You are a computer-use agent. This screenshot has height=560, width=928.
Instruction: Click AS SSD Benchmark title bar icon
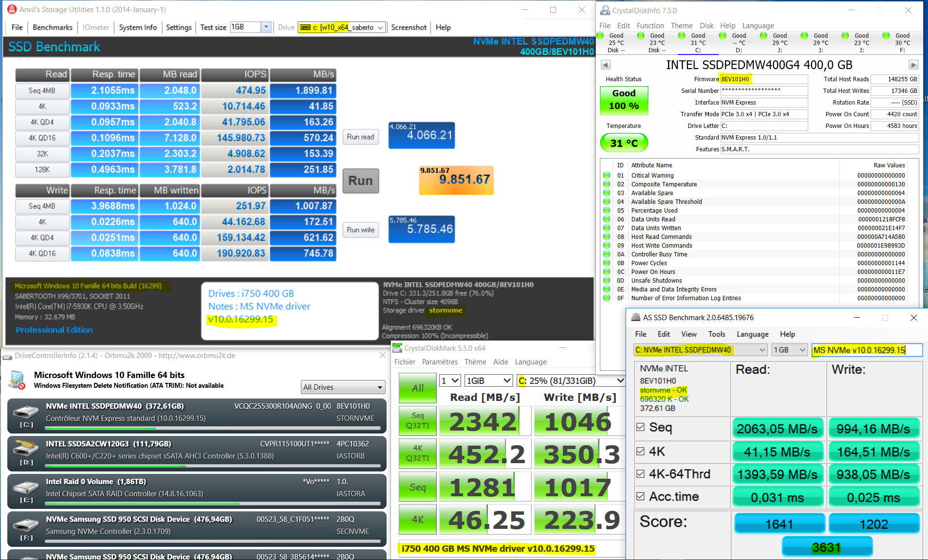click(635, 317)
